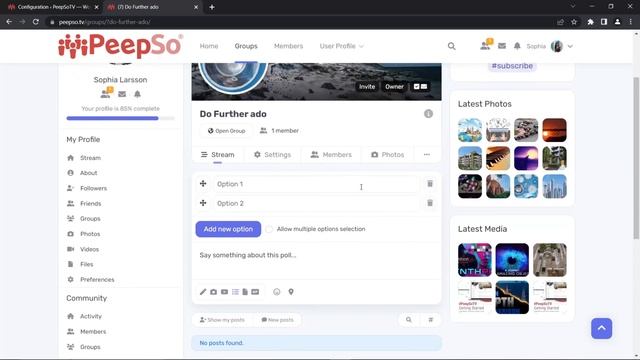Open notifications bell in top navigation
This screenshot has width=640, height=360.
point(517,46)
